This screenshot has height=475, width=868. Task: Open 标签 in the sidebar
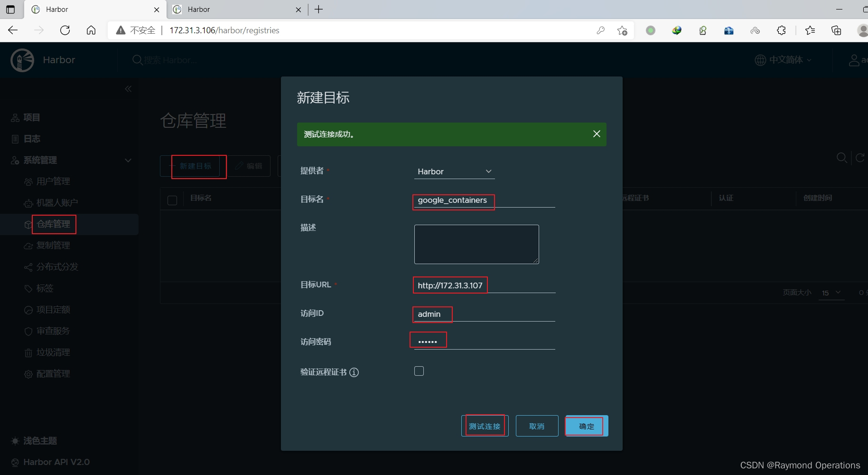45,288
